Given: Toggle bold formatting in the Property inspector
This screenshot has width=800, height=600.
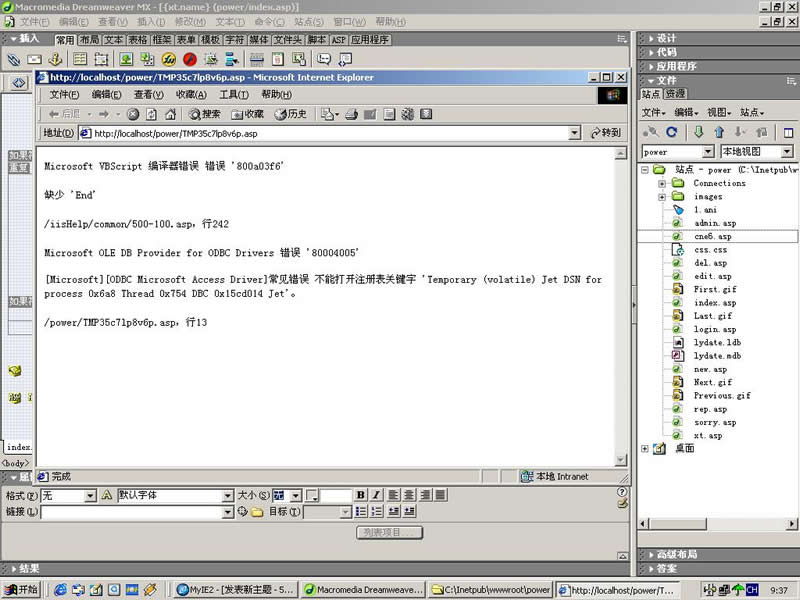Looking at the screenshot, I should (361, 495).
